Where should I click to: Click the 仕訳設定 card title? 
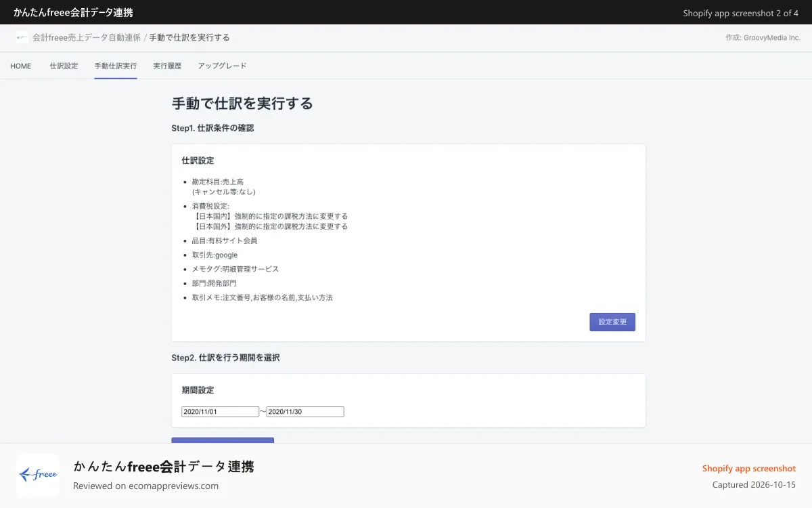pos(198,161)
